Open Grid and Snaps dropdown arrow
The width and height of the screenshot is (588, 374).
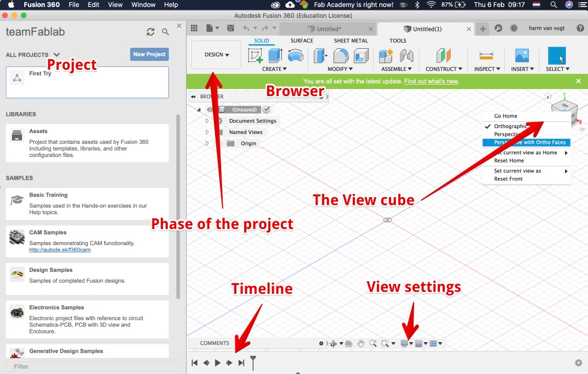tap(426, 344)
